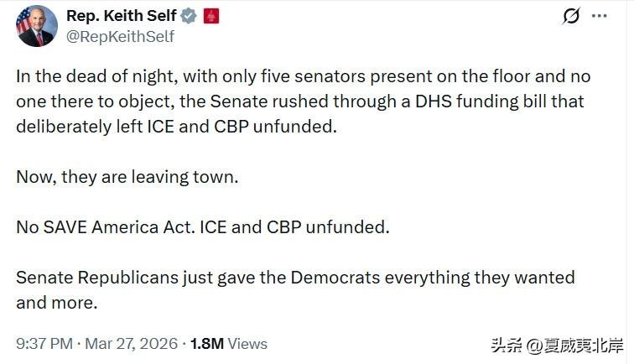Click the red Capitol affiliation badge
This screenshot has height=364, width=634.
click(211, 17)
